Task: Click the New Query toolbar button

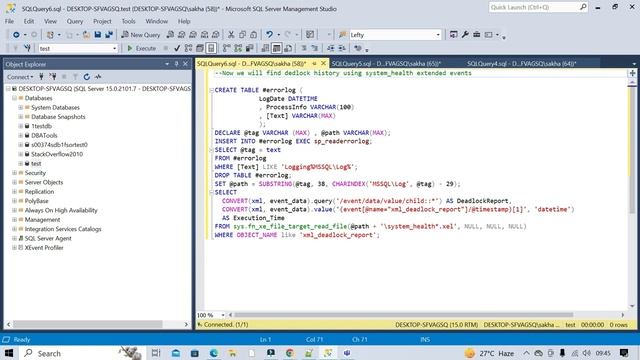Action: (x=141, y=35)
